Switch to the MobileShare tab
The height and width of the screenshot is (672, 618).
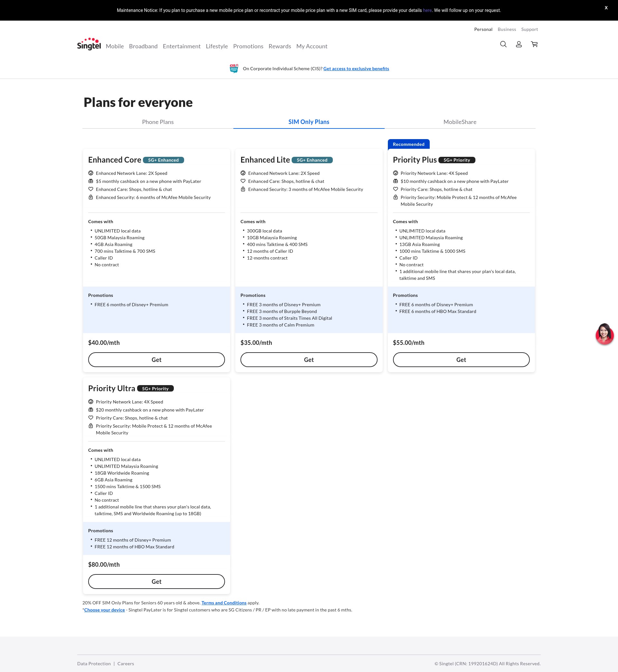(460, 122)
